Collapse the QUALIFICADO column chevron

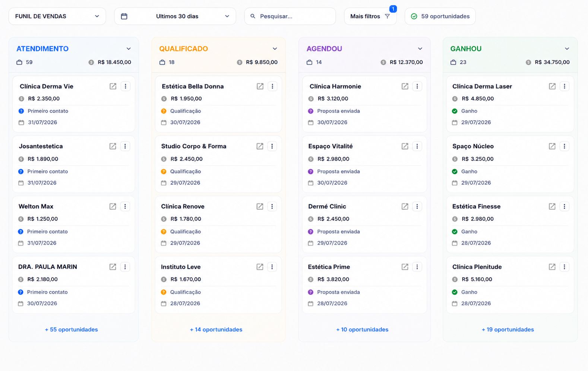275,49
